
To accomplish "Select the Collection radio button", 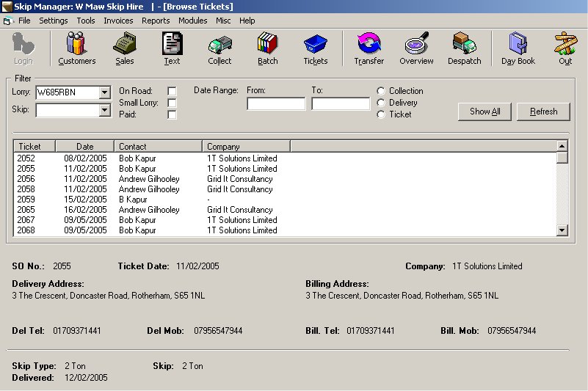I will [381, 91].
